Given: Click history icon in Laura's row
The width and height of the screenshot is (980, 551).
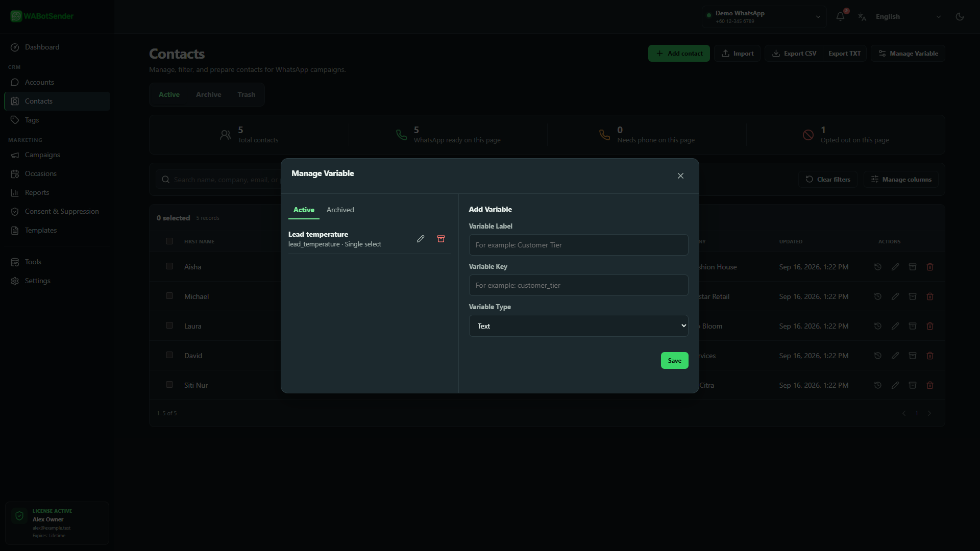Looking at the screenshot, I should point(878,326).
